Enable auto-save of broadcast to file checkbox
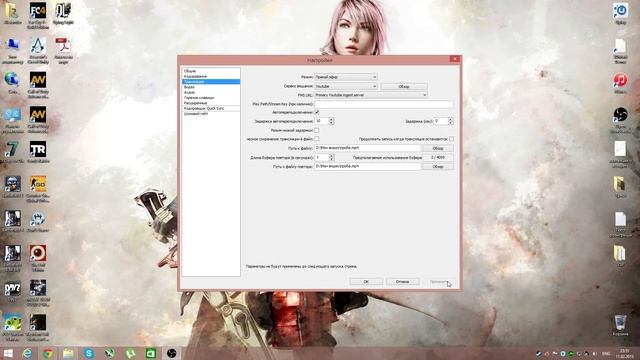This screenshot has width=640, height=360. [317, 139]
